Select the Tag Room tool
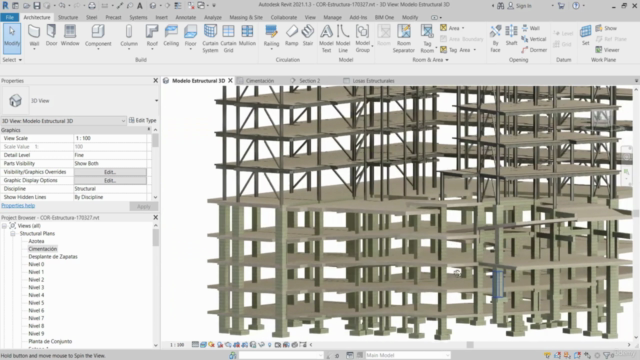 427,38
